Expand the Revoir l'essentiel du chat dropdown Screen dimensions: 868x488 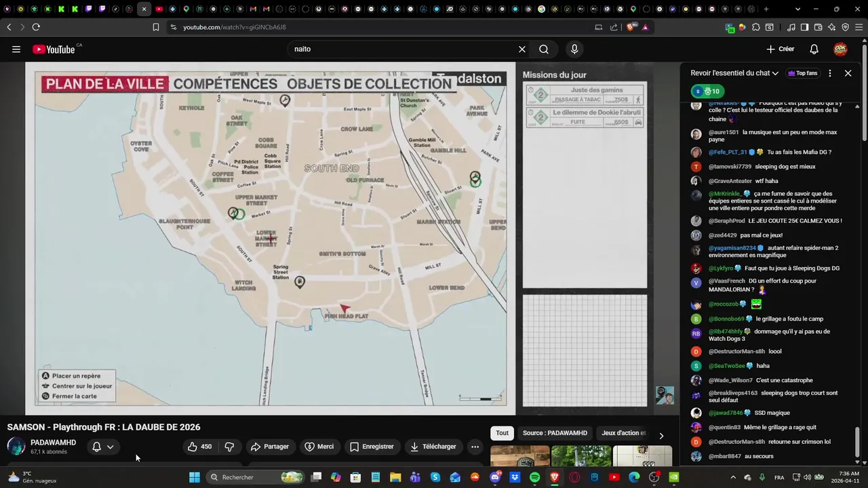click(734, 73)
